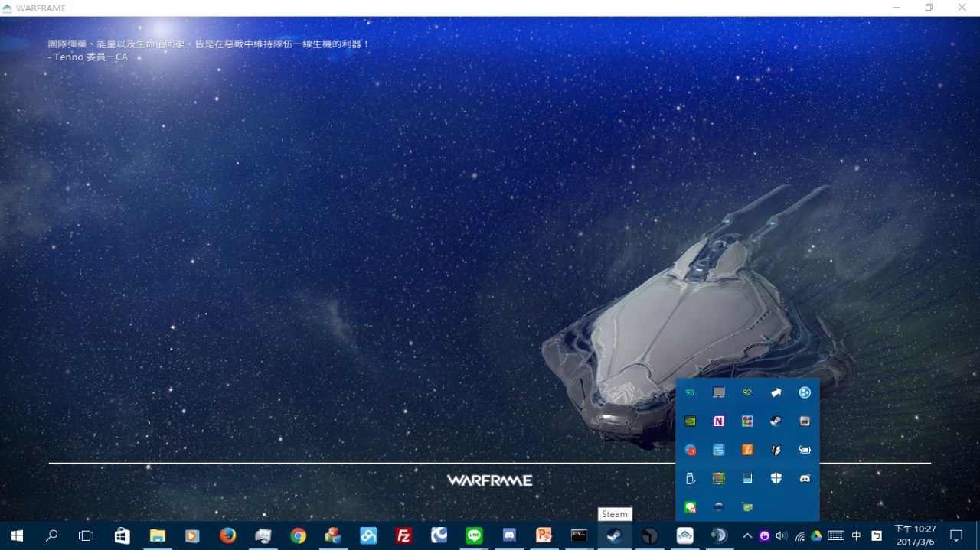This screenshot has width=980, height=550.
Task: Switch to Steam in the taskbar
Action: point(615,536)
